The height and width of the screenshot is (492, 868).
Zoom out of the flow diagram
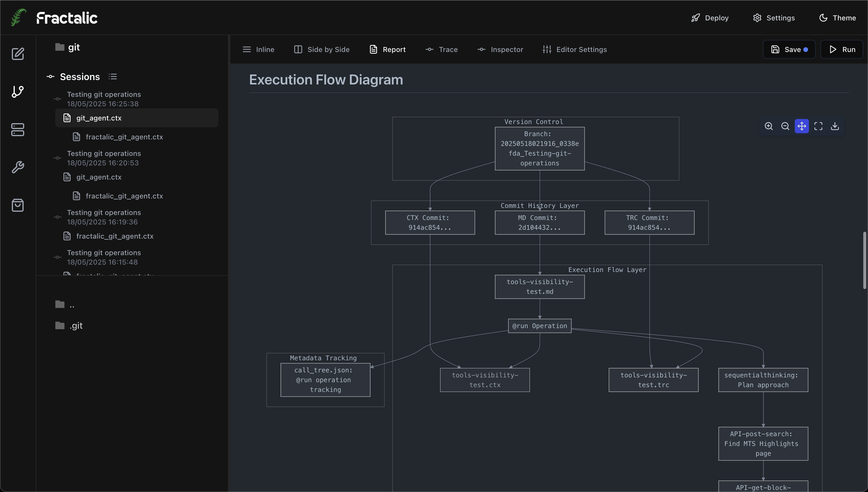785,126
